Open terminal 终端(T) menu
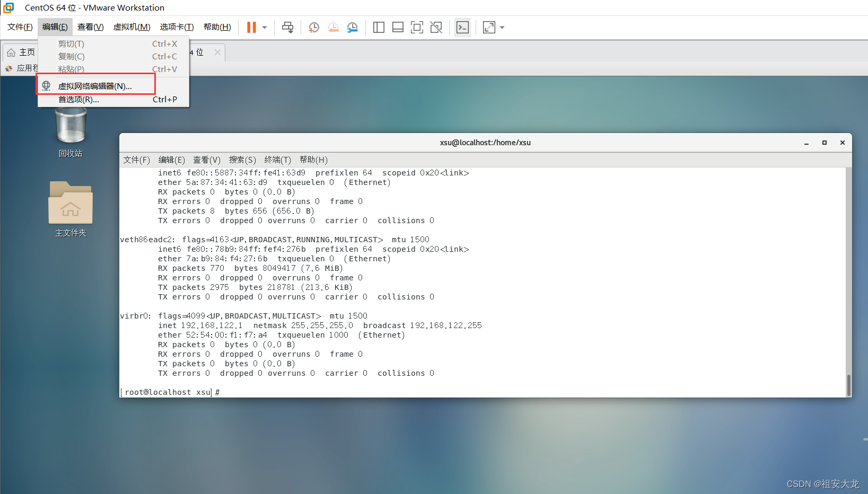The height and width of the screenshot is (494, 868). [277, 160]
